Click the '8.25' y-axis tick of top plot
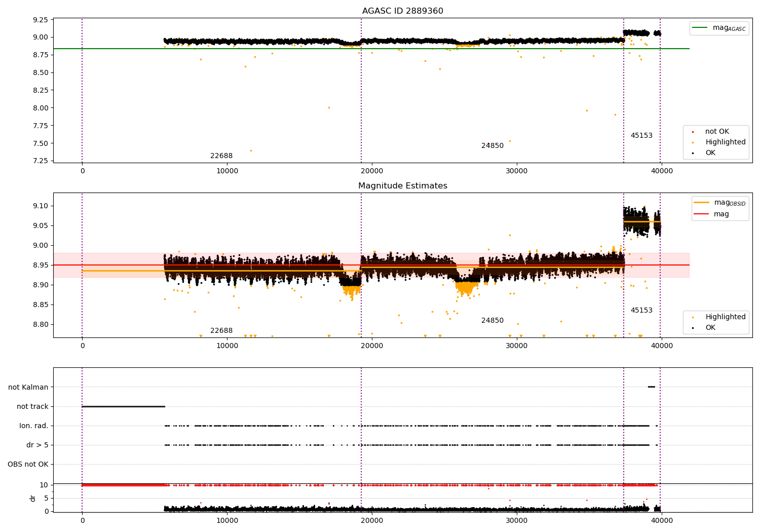760x532 pixels. point(41,90)
